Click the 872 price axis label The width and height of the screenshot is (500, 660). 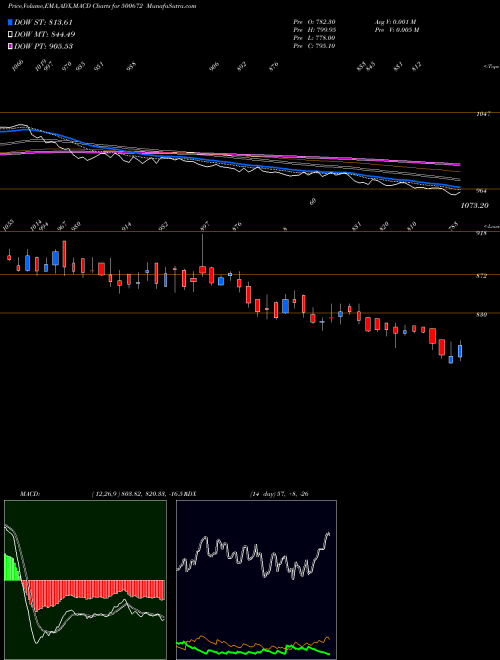(481, 276)
